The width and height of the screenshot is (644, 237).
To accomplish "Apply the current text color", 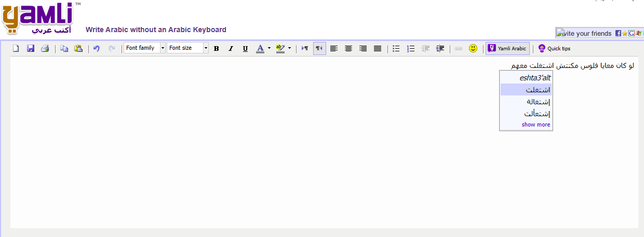I will click(260, 48).
